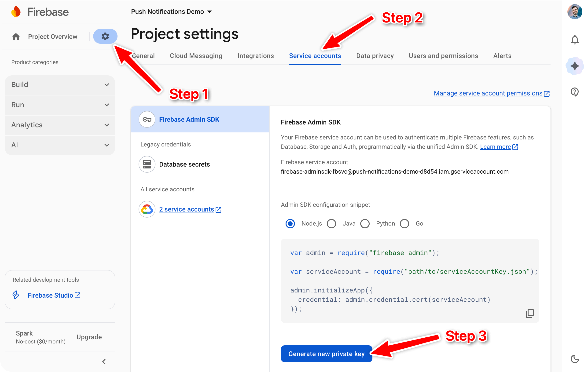Collapse the sidebar with left chevron

pyautogui.click(x=104, y=361)
